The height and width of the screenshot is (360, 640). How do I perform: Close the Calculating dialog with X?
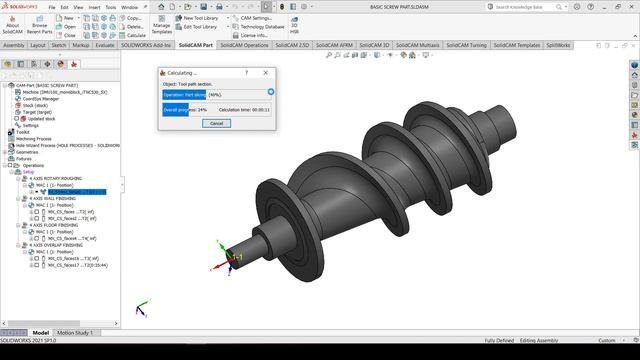pyautogui.click(x=266, y=73)
